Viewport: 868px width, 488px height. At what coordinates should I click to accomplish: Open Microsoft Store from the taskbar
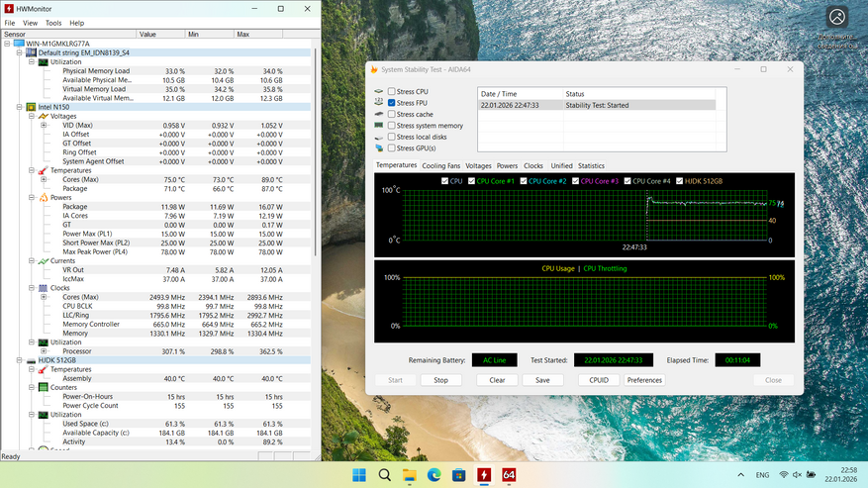click(x=459, y=475)
